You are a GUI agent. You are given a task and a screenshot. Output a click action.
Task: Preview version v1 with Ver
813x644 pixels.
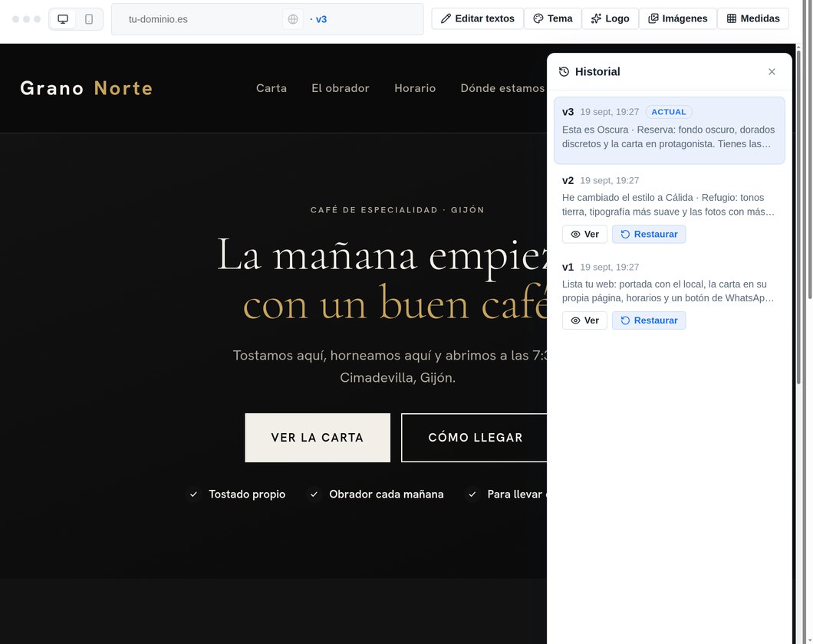coord(584,320)
